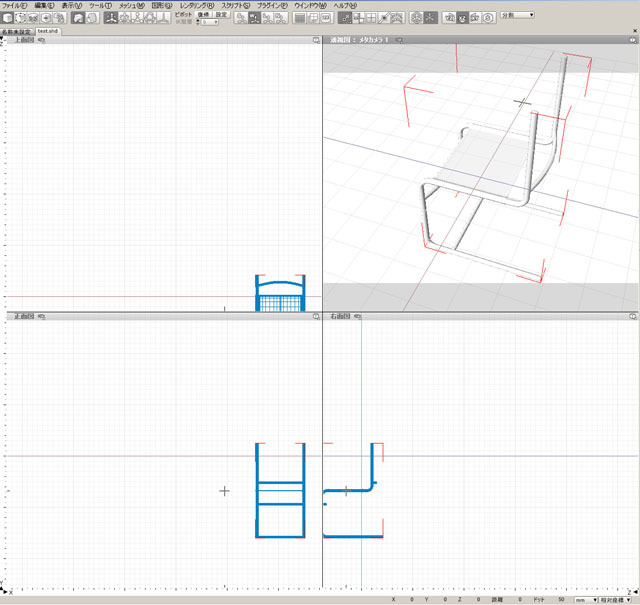Open the 表示(V) menu
The width and height of the screenshot is (640, 605).
tap(71, 5)
